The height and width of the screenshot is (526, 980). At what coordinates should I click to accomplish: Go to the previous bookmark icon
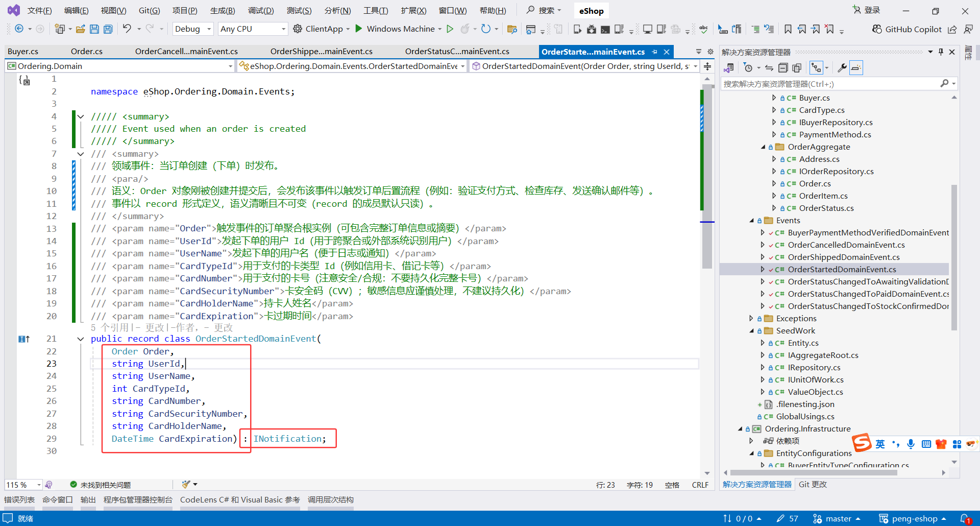(802, 29)
